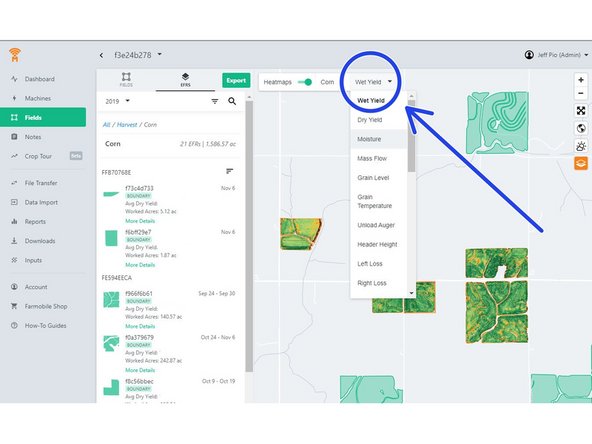Click the Downloads arrow icon
Screen dimensions: 592x444
pos(14,240)
